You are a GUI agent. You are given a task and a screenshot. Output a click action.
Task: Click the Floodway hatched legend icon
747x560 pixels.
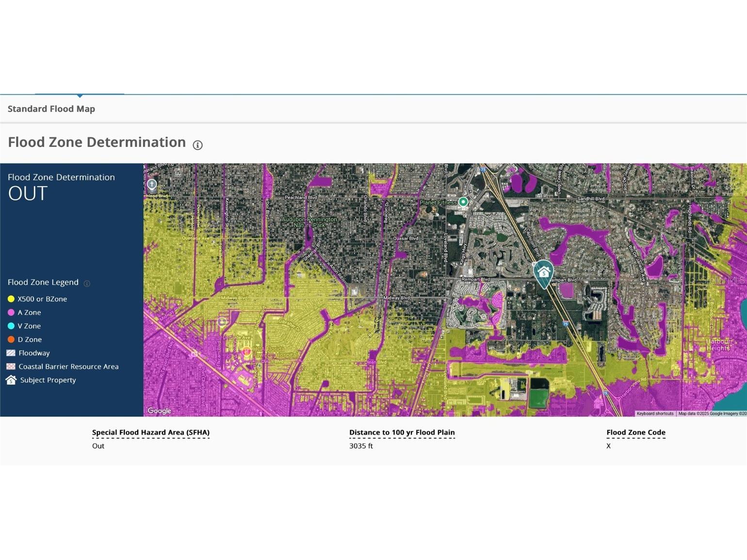[x=11, y=353]
